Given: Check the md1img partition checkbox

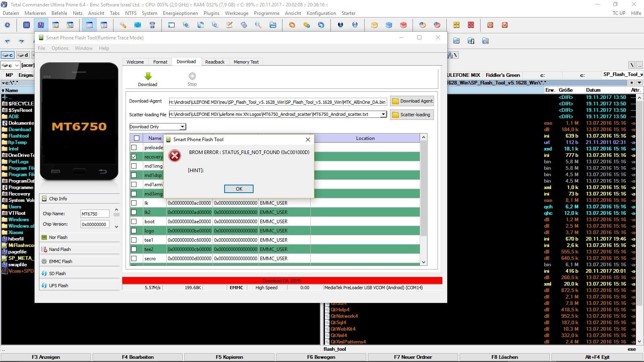Looking at the screenshot, I should point(134,166).
